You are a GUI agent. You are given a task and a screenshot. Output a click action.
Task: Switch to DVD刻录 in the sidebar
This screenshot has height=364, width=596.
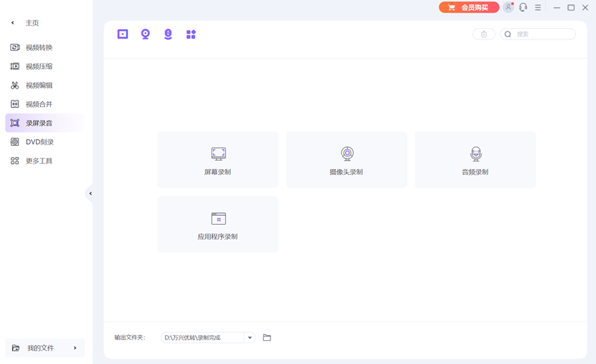[x=39, y=142]
